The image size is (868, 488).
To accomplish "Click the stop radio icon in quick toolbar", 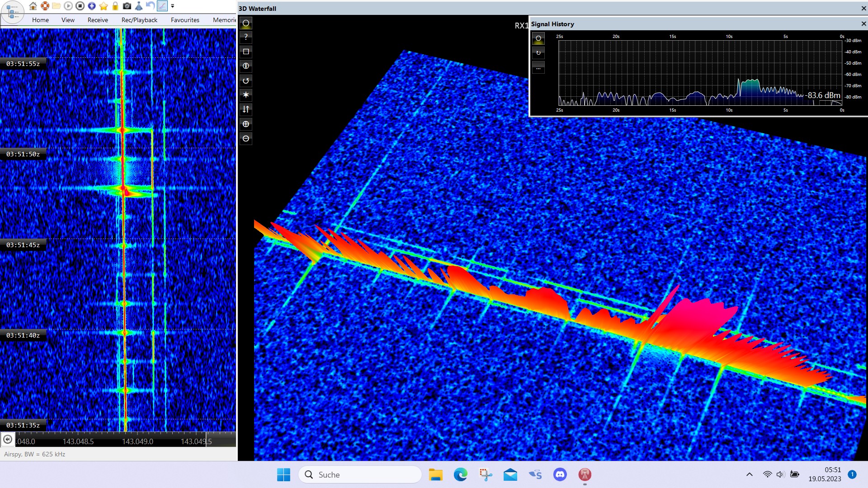I will (x=80, y=6).
